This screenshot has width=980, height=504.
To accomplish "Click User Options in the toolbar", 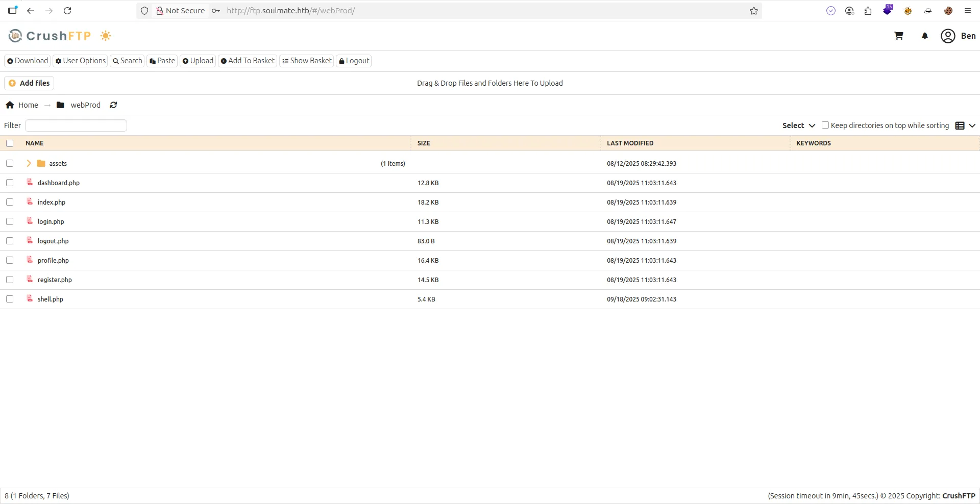I will (x=80, y=61).
